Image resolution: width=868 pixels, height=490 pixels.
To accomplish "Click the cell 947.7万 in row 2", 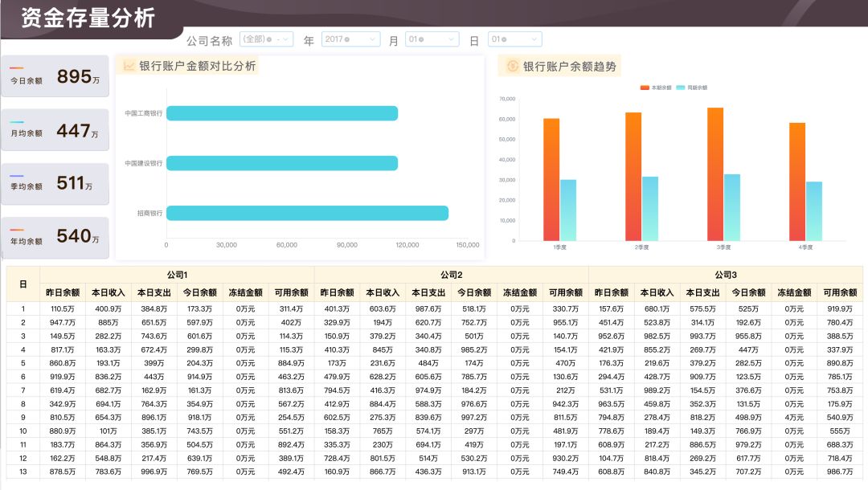I will coord(63,322).
